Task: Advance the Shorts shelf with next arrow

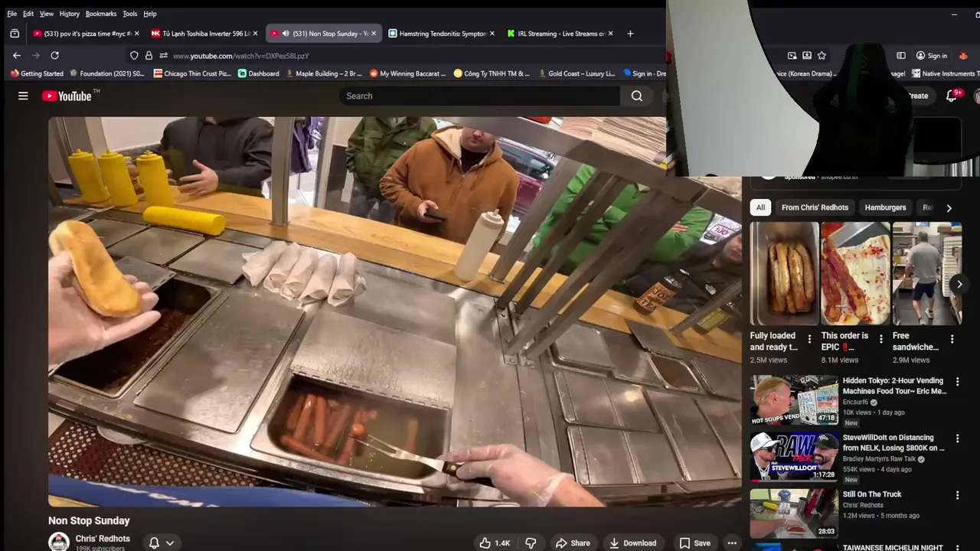Action: [959, 284]
